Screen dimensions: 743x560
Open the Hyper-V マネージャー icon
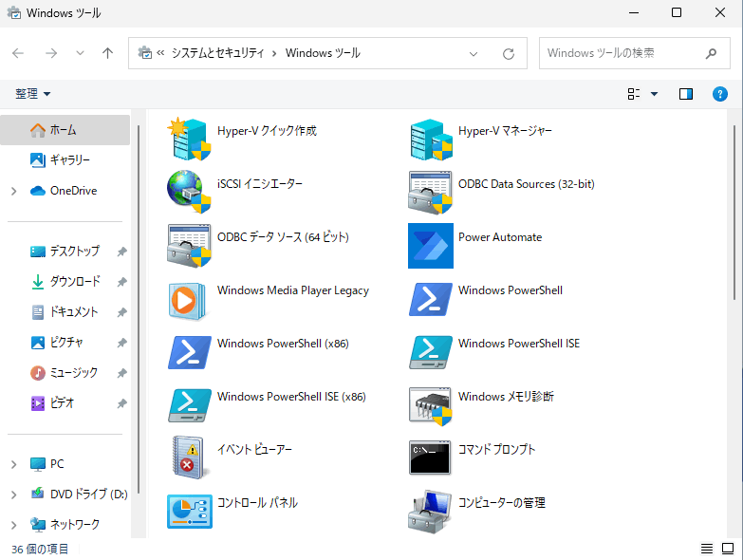coord(431,140)
